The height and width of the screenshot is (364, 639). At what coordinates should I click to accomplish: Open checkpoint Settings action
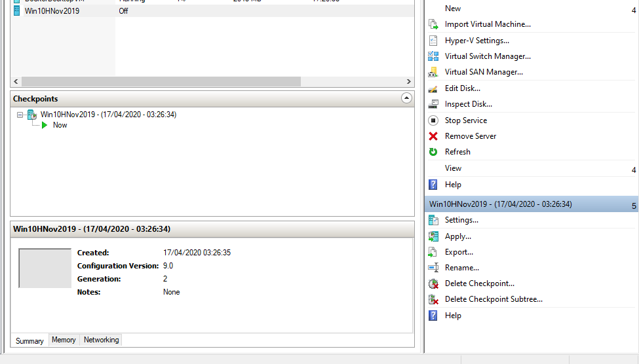click(x=461, y=220)
